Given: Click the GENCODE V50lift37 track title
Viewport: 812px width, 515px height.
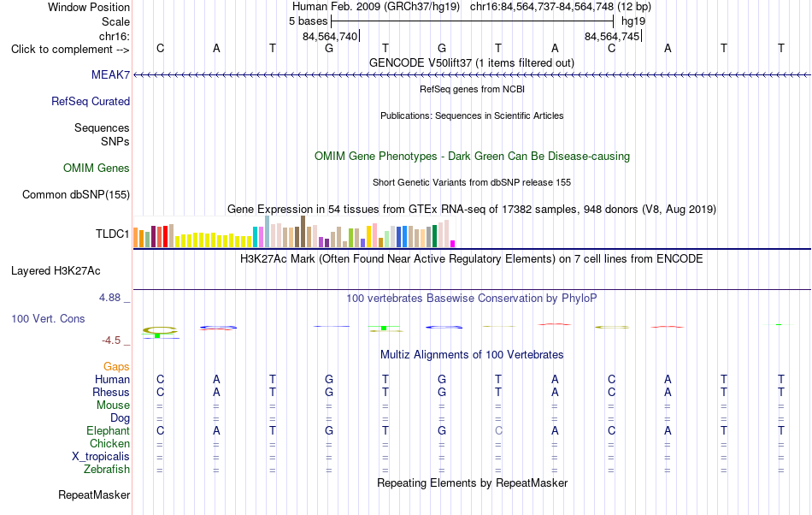Looking at the screenshot, I should coord(472,62).
